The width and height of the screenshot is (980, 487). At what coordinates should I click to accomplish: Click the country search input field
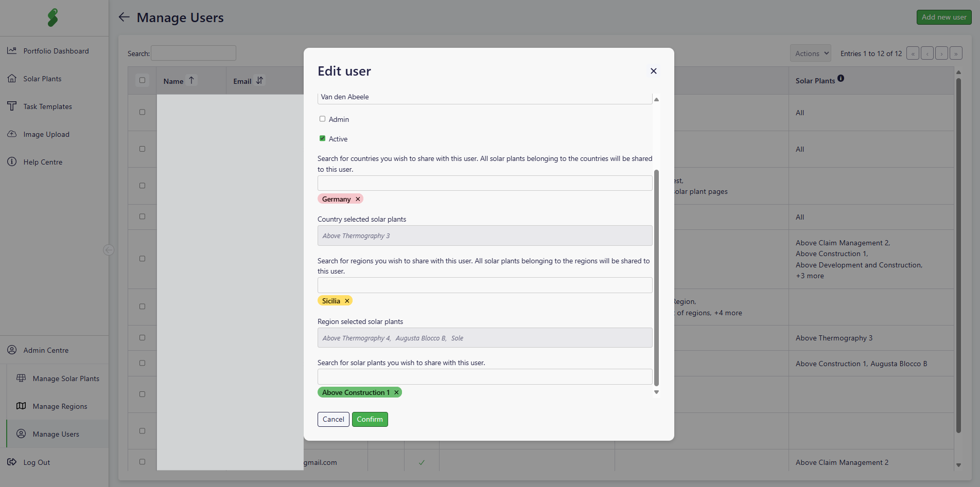click(x=484, y=183)
